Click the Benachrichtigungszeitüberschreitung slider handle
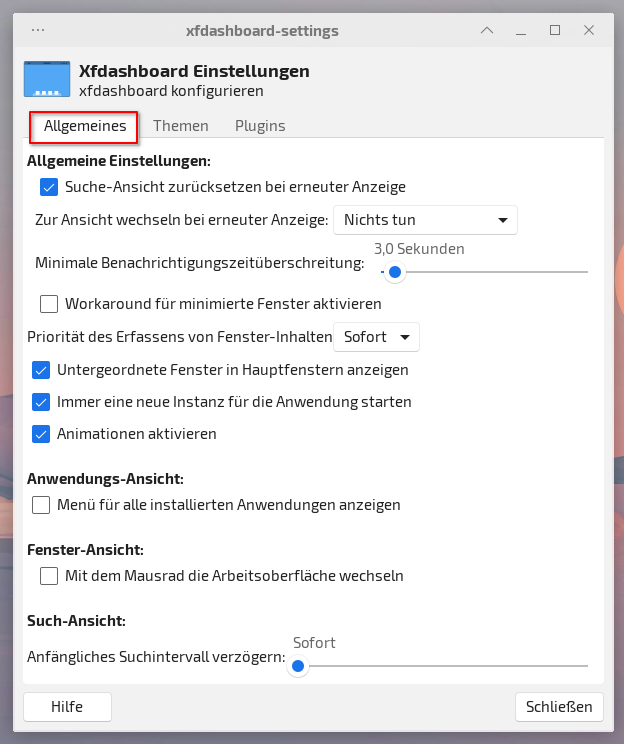624x744 pixels. (395, 272)
